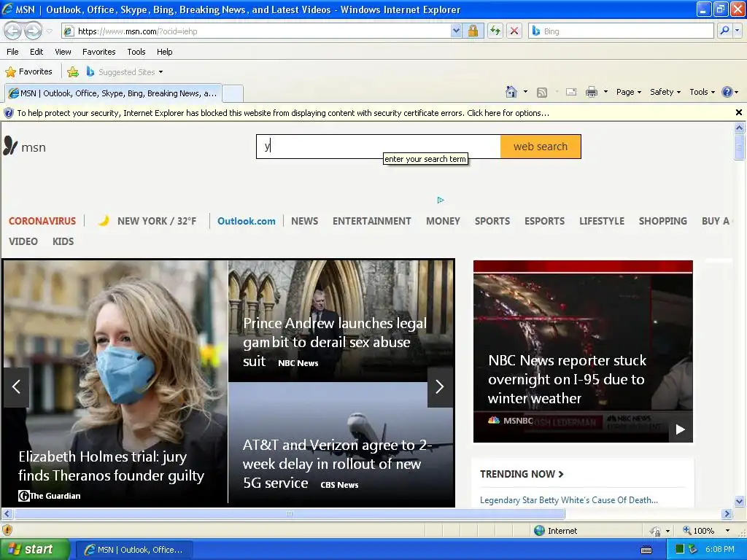Open the TRENDING NOW heading link
747x560 pixels.
pos(522,474)
